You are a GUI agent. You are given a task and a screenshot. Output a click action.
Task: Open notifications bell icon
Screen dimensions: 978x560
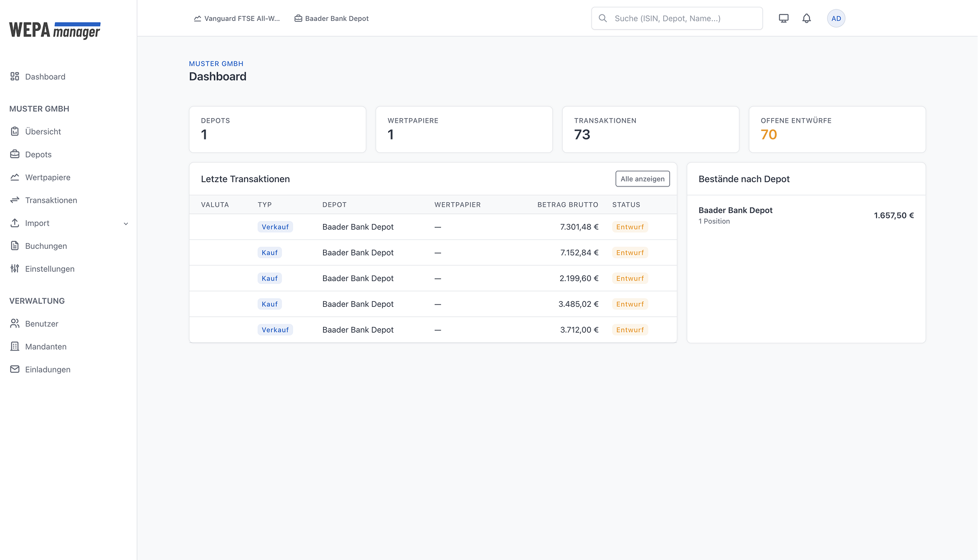807,18
